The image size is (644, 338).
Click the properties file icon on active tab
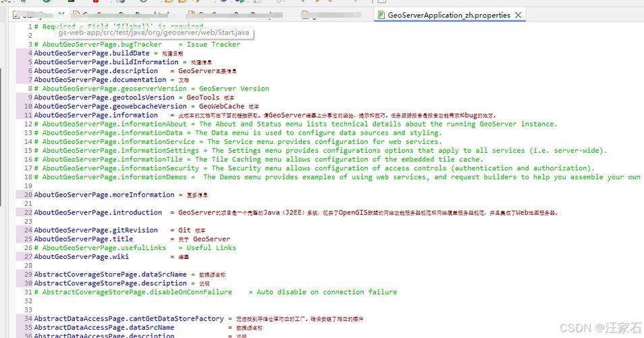pyautogui.click(x=381, y=15)
